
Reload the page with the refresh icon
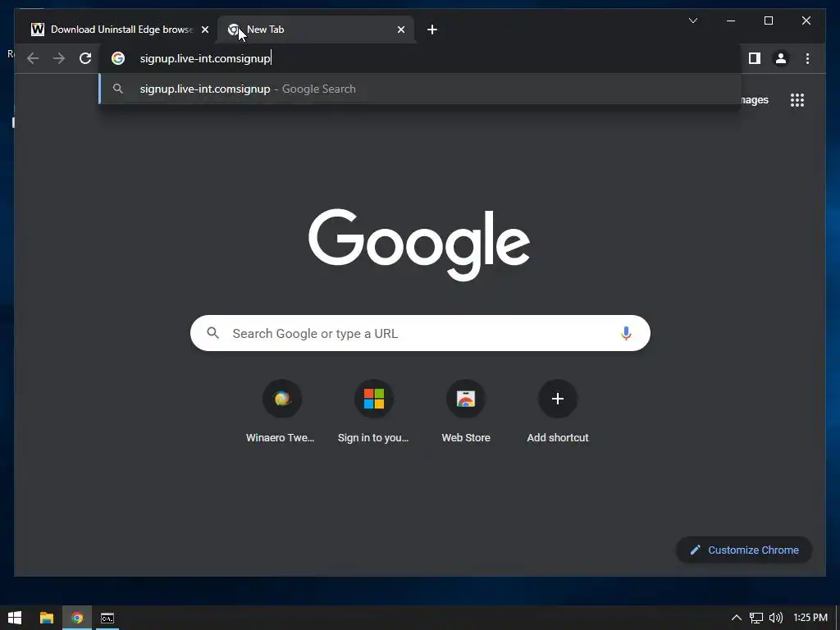(x=85, y=58)
